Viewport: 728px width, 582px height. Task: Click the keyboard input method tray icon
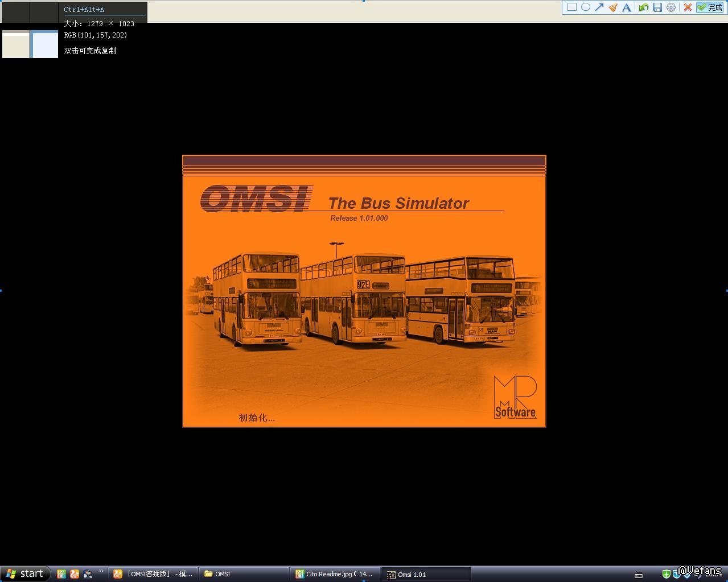point(639,575)
